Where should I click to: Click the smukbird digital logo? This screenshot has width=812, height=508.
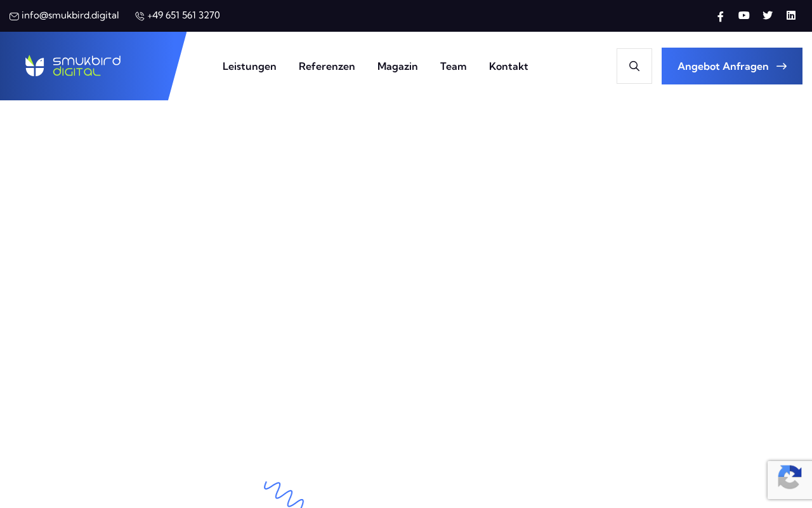pos(73,66)
